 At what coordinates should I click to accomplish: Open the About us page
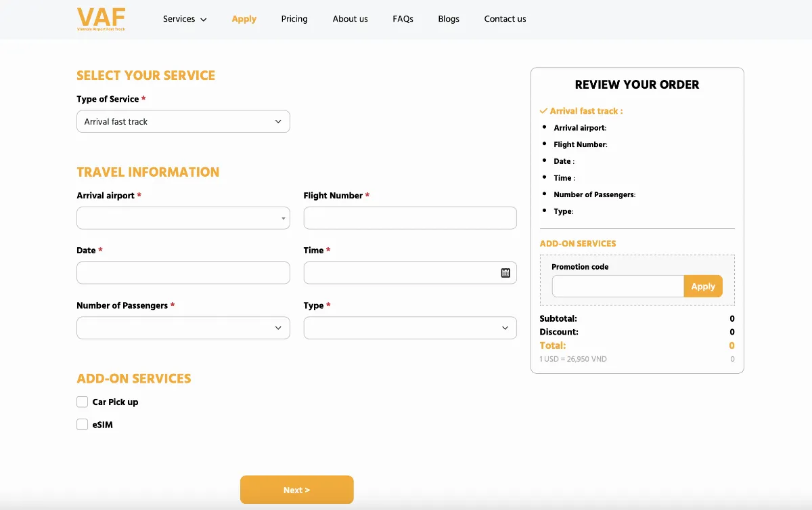[x=351, y=19]
